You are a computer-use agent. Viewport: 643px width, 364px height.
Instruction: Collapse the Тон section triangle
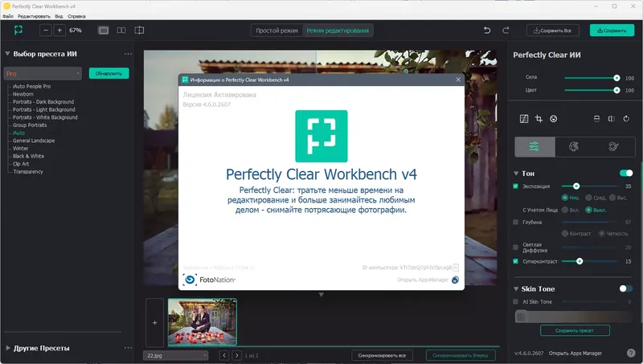[x=516, y=174]
